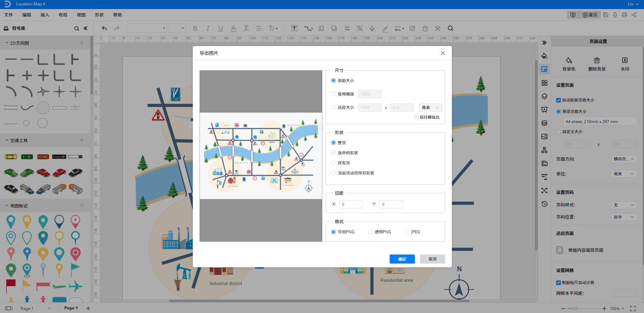This screenshot has height=313, width=644.
Task: Click the print icon in top bar
Action: (x=624, y=15)
